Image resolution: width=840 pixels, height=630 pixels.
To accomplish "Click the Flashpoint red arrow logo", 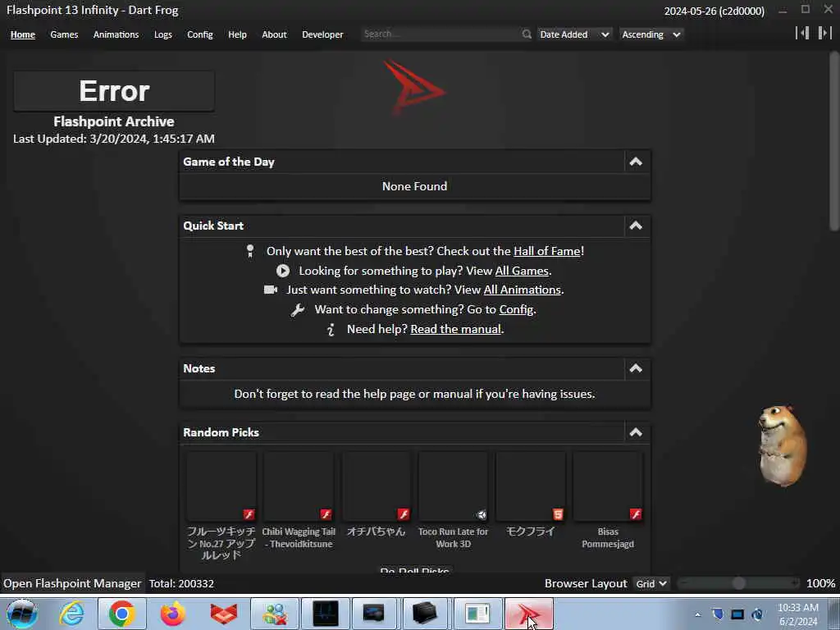I will click(x=414, y=87).
